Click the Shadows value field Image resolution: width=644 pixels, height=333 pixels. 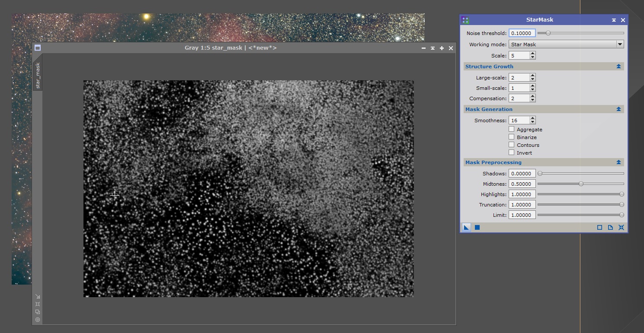(x=522, y=174)
